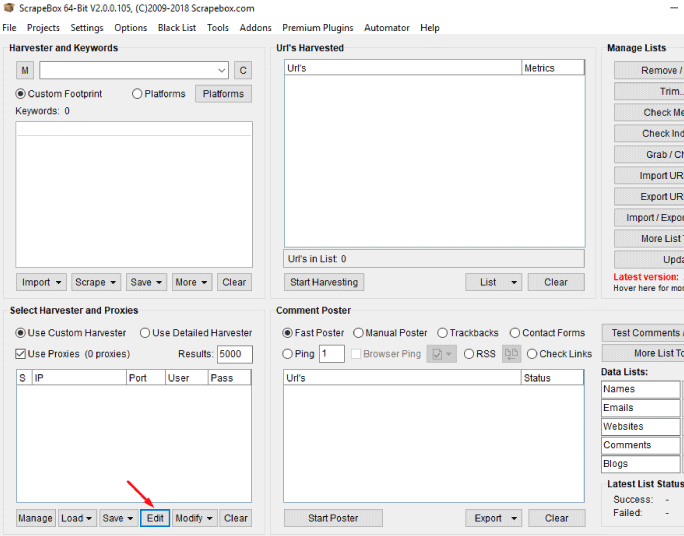
Task: Open the Addons menu
Action: 255,28
